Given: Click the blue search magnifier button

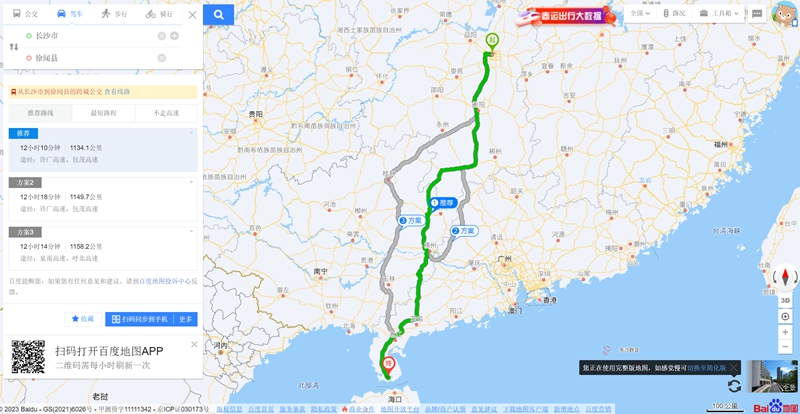Looking at the screenshot, I should (218, 15).
